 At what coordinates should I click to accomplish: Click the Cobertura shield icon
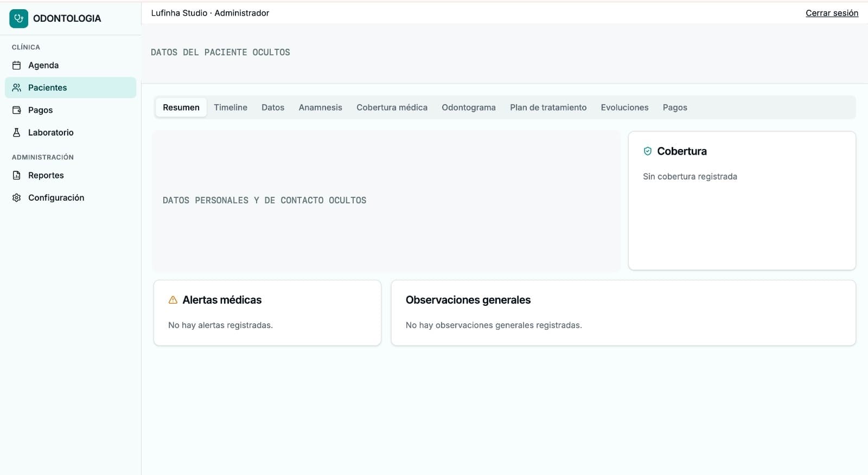(x=647, y=151)
